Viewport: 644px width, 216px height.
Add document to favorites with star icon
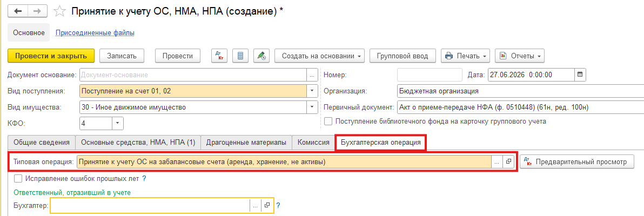(60, 11)
